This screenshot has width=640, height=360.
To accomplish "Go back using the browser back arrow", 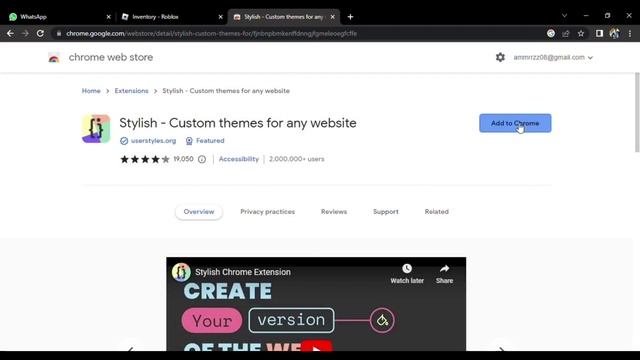I will pyautogui.click(x=10, y=33).
